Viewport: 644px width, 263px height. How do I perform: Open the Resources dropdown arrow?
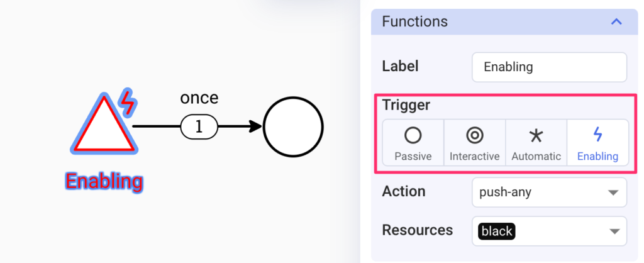point(614,232)
